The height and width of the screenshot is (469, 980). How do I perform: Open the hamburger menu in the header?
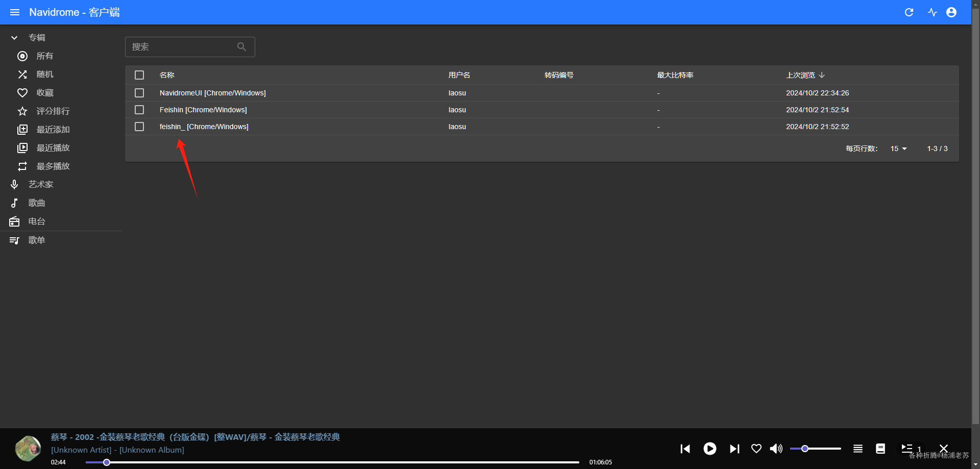pyautogui.click(x=15, y=12)
